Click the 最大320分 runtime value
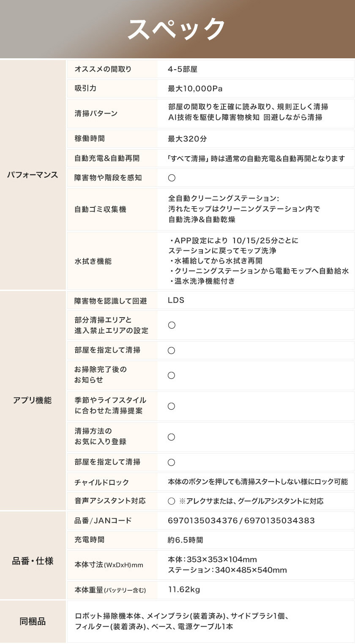Viewport: 355px width, 644px height. tap(187, 139)
